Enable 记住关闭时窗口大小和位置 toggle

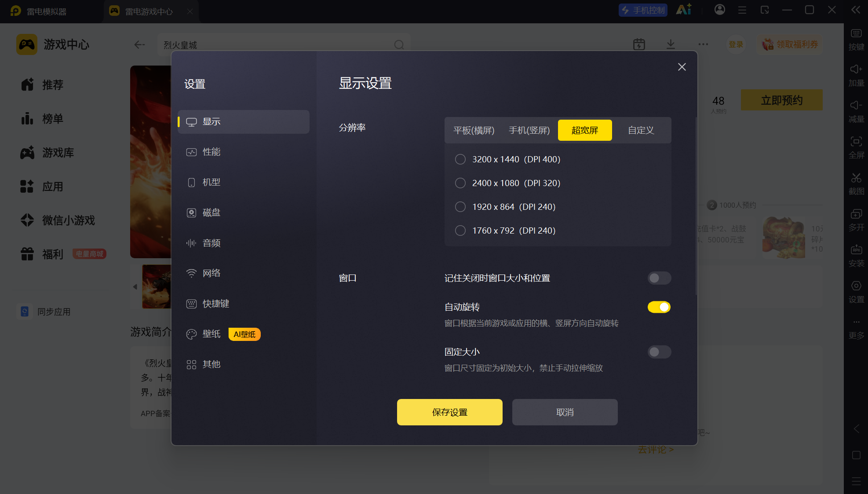click(659, 278)
